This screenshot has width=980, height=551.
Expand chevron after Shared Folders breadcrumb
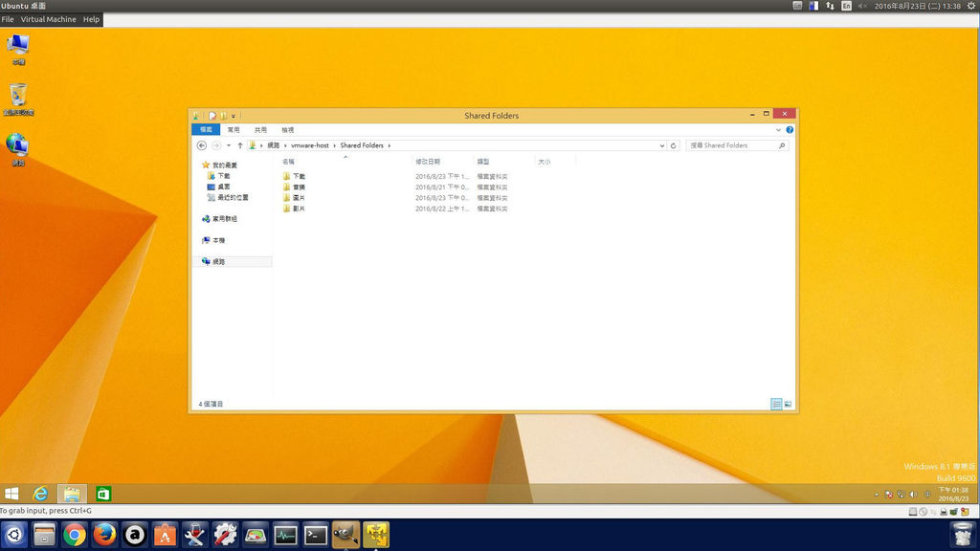pos(389,145)
